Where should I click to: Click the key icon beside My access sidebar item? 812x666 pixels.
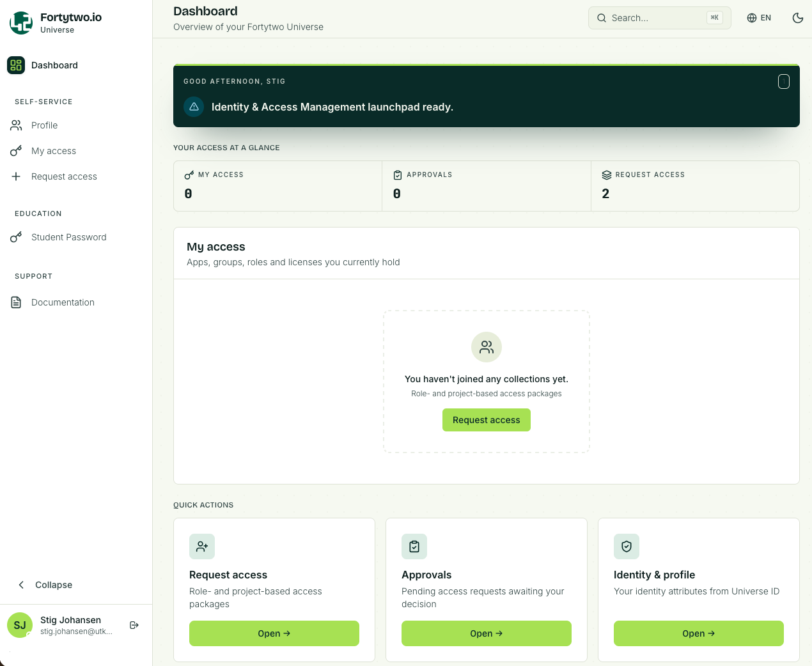click(x=16, y=151)
